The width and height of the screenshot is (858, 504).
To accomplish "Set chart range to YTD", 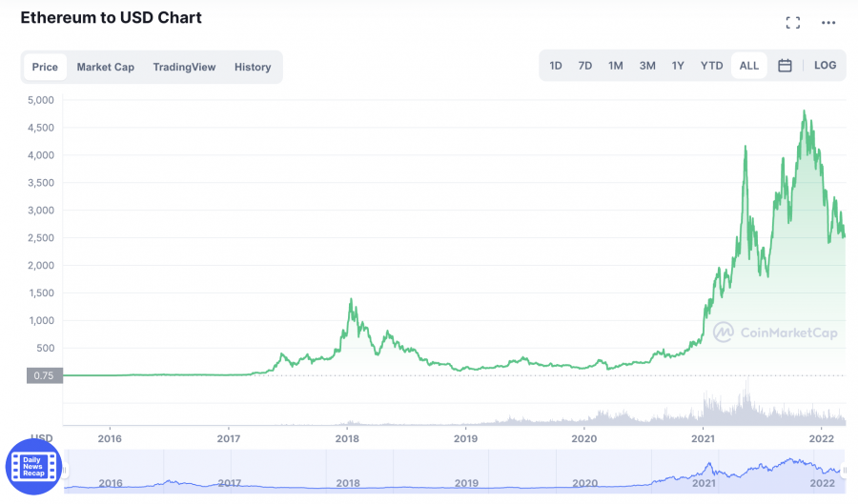I will point(711,66).
